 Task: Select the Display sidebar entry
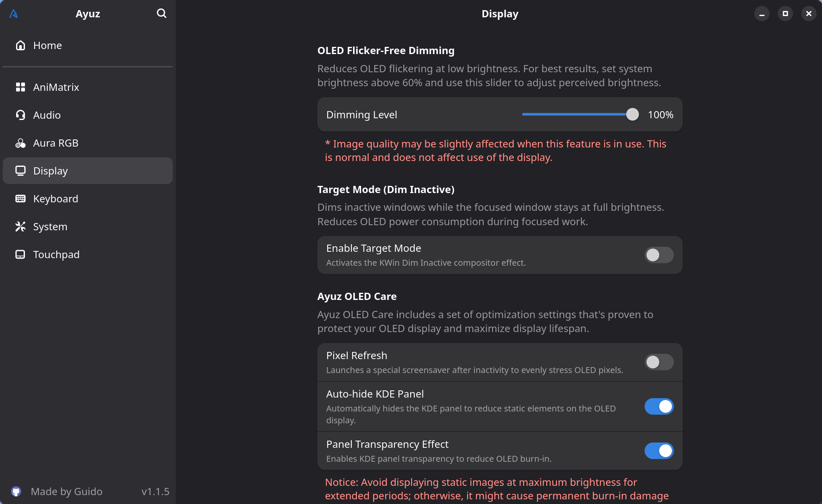88,171
